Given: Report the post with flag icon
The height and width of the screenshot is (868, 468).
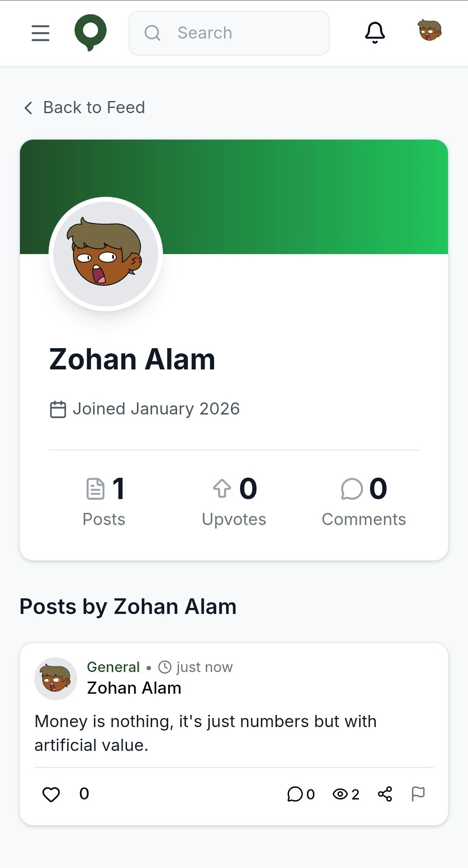Looking at the screenshot, I should click(x=418, y=794).
